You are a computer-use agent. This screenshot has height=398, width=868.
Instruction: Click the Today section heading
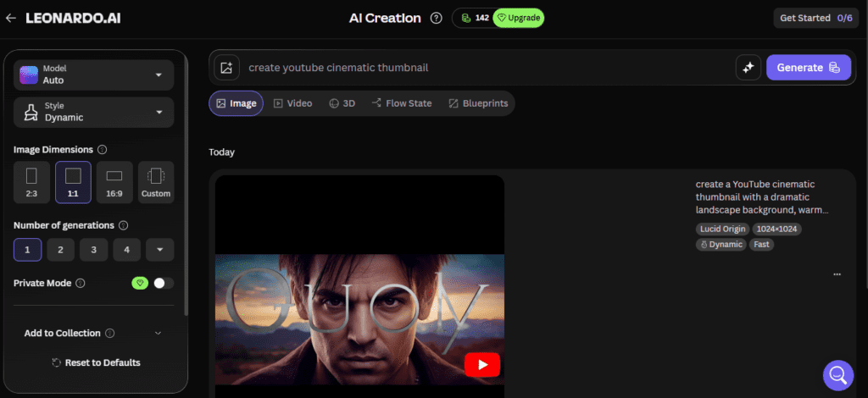click(221, 152)
